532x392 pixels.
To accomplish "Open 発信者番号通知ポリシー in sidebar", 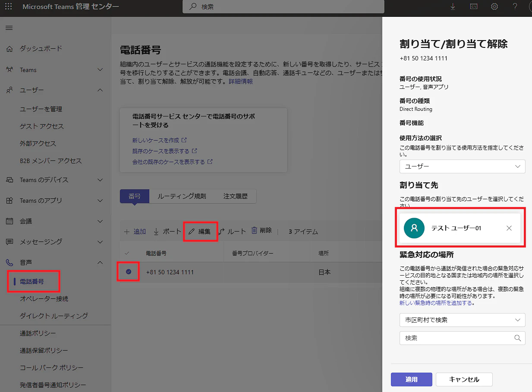I will (x=53, y=385).
